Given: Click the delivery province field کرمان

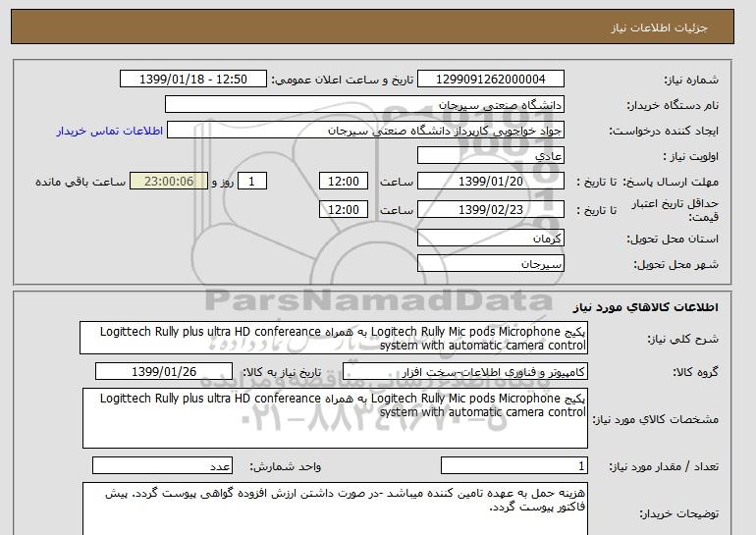Looking at the screenshot, I should click(x=490, y=239).
